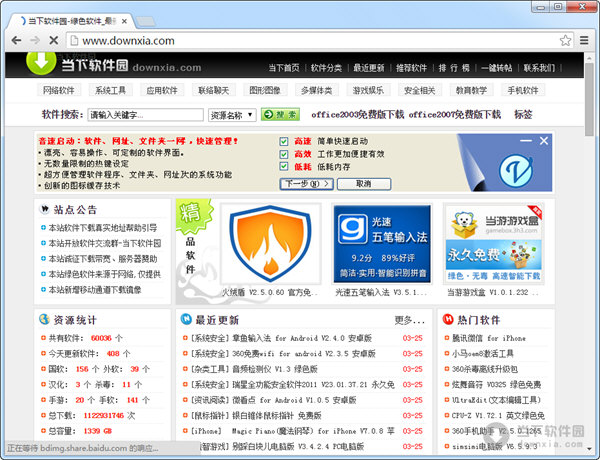Select the 图形图像 category
This screenshot has width=600, height=460.
point(265,90)
